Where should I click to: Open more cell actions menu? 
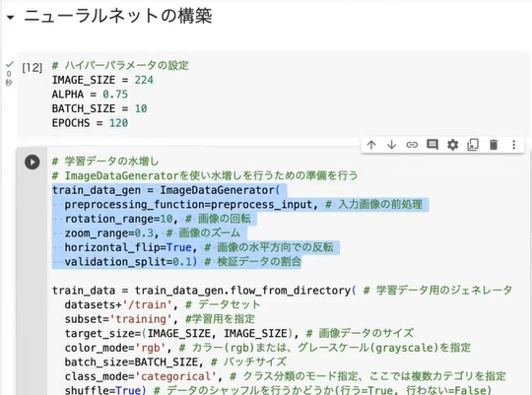(x=514, y=145)
